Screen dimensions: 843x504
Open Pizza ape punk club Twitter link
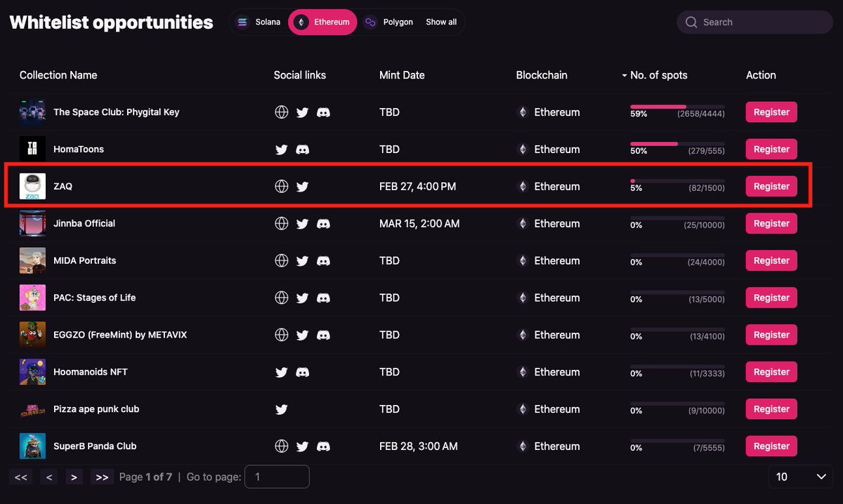point(282,410)
